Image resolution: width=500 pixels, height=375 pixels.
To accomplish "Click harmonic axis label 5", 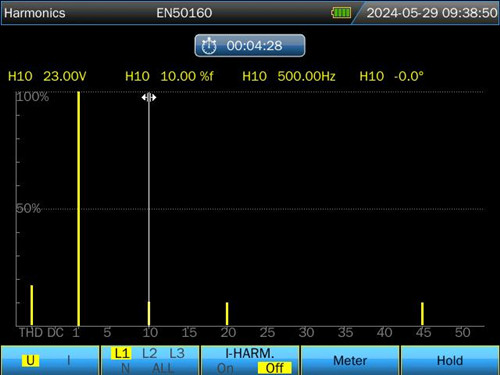I will (107, 333).
